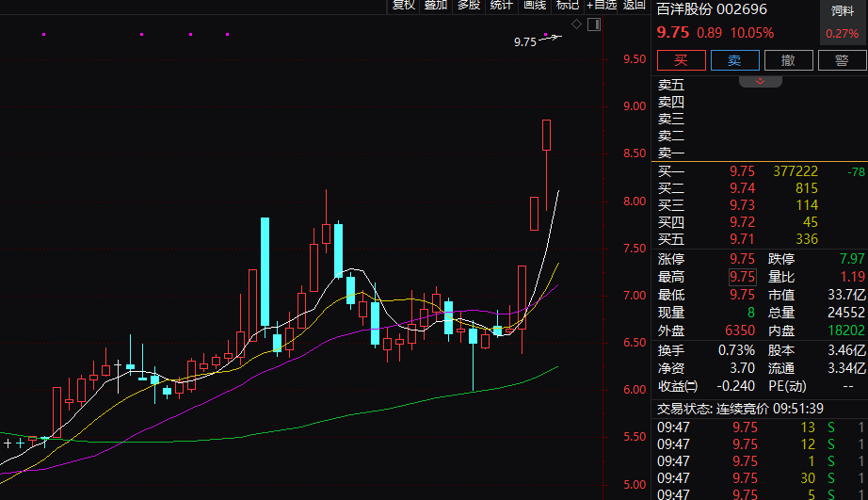
Task: Click the 9.00 price axis label
Action: [x=635, y=106]
